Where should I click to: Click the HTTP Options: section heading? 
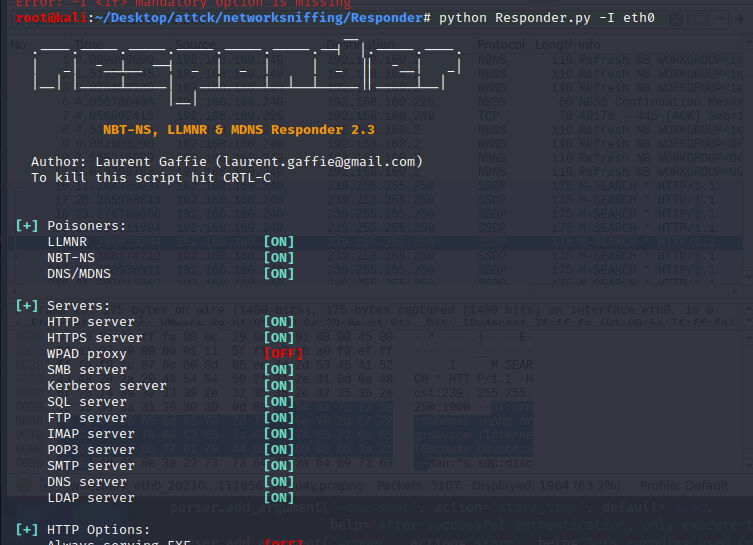(x=98, y=530)
